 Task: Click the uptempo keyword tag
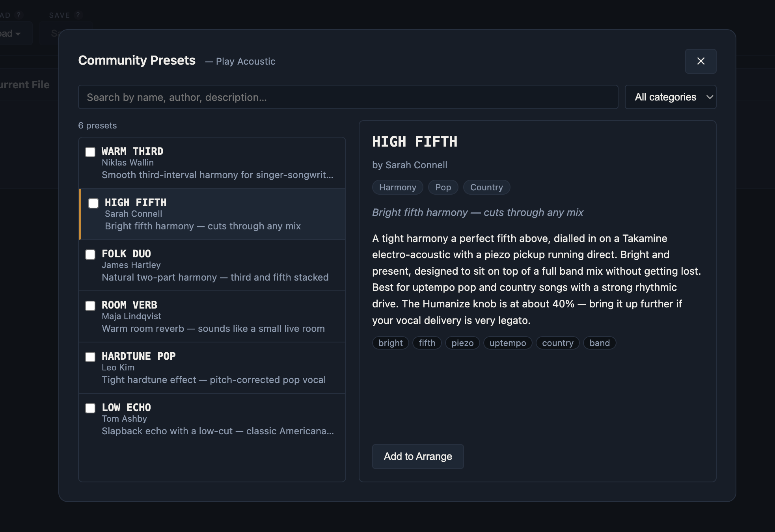tap(508, 343)
